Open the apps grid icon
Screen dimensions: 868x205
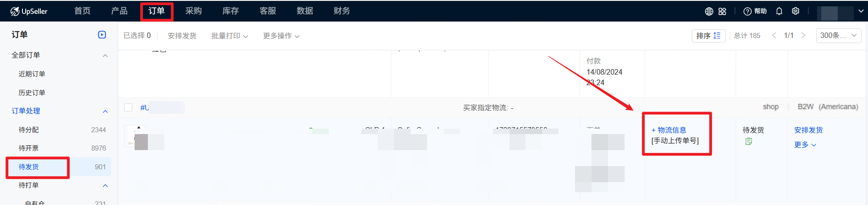tap(722, 11)
